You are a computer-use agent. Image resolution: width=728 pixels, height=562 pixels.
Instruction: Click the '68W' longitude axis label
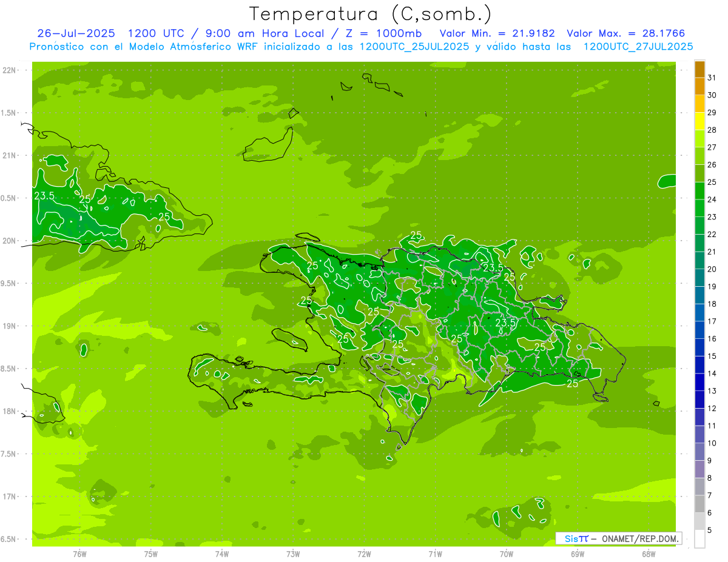(649, 554)
